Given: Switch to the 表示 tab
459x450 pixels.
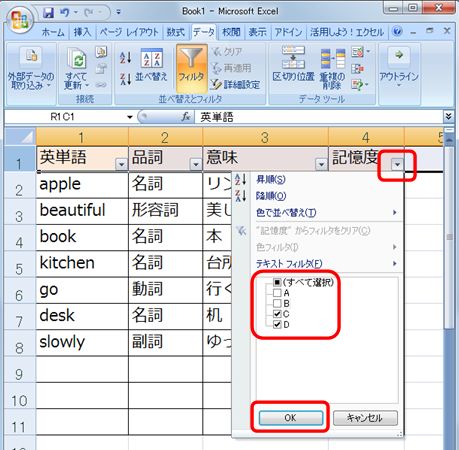Looking at the screenshot, I should 258,32.
